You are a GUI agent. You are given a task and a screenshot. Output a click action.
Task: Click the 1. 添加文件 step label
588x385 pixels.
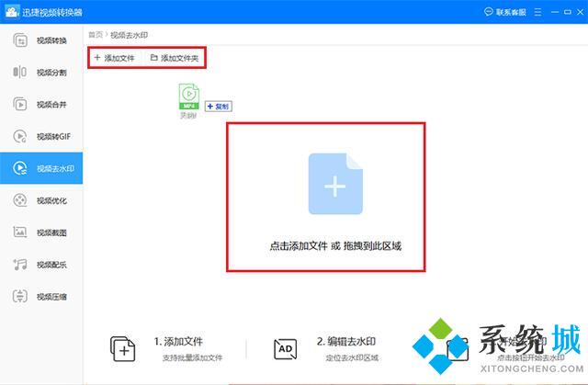click(x=178, y=341)
